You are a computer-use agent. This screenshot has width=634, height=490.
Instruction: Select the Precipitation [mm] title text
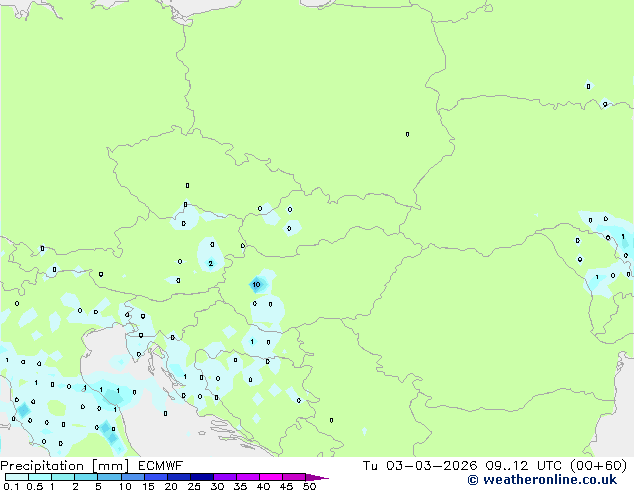65,466
